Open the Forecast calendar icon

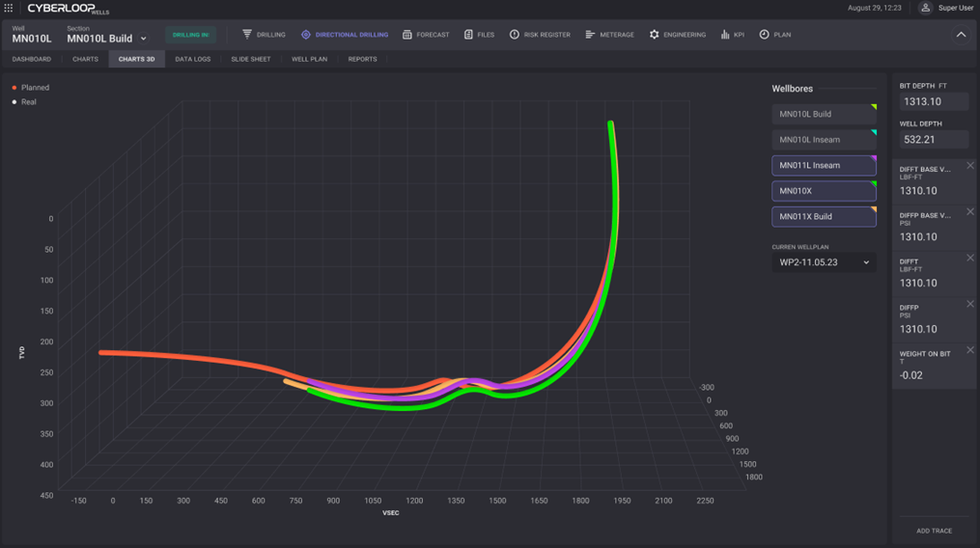407,35
